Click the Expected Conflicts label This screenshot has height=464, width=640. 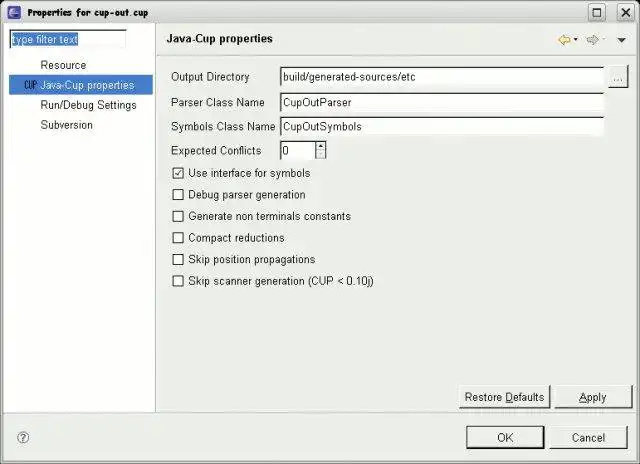point(216,151)
